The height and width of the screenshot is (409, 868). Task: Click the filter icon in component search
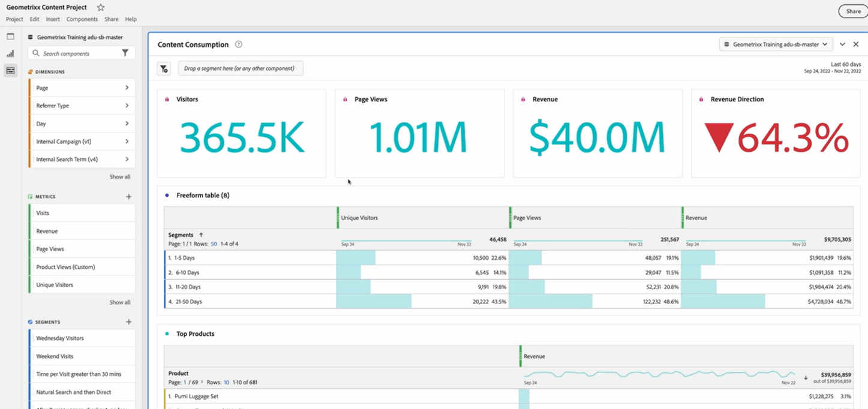pyautogui.click(x=125, y=53)
